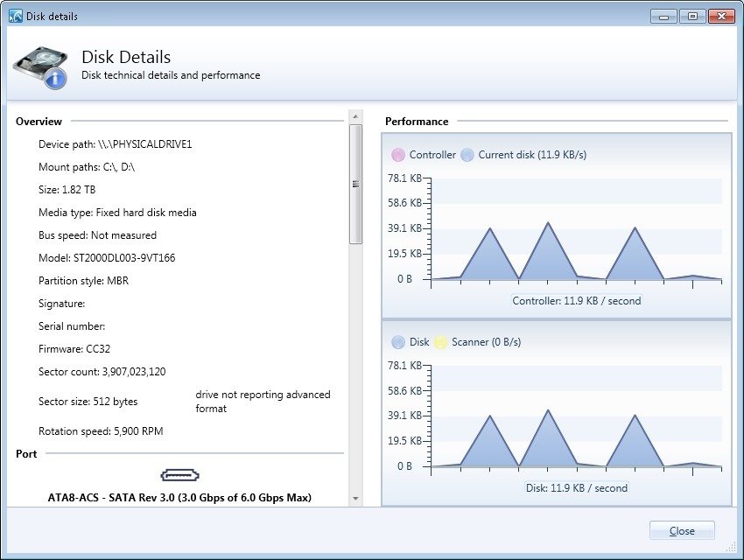Click the Overview section heading

tap(39, 122)
